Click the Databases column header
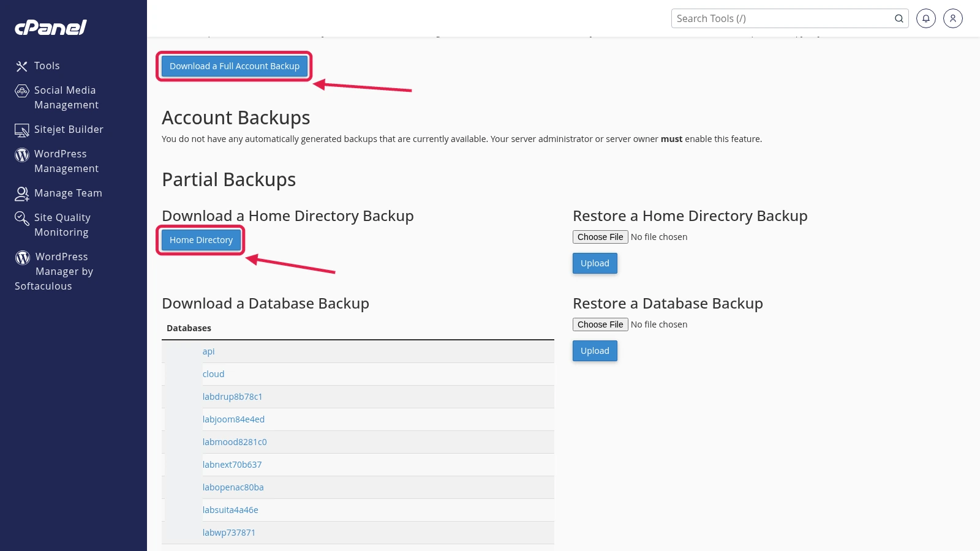This screenshot has width=980, height=551. (x=189, y=328)
